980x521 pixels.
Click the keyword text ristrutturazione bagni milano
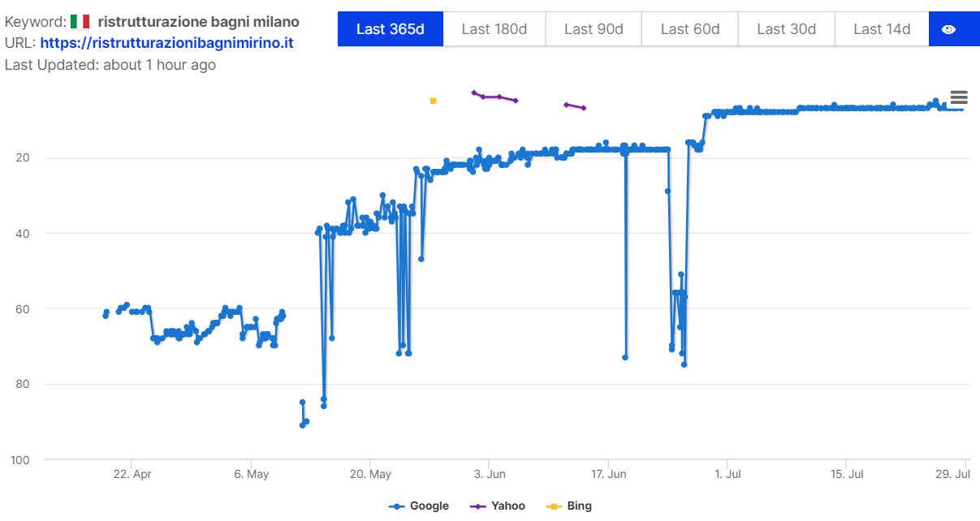click(x=198, y=22)
